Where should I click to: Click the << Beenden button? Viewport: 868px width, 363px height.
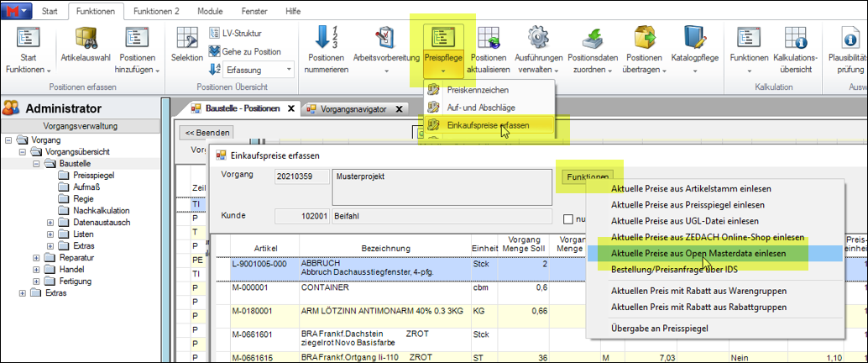[207, 132]
